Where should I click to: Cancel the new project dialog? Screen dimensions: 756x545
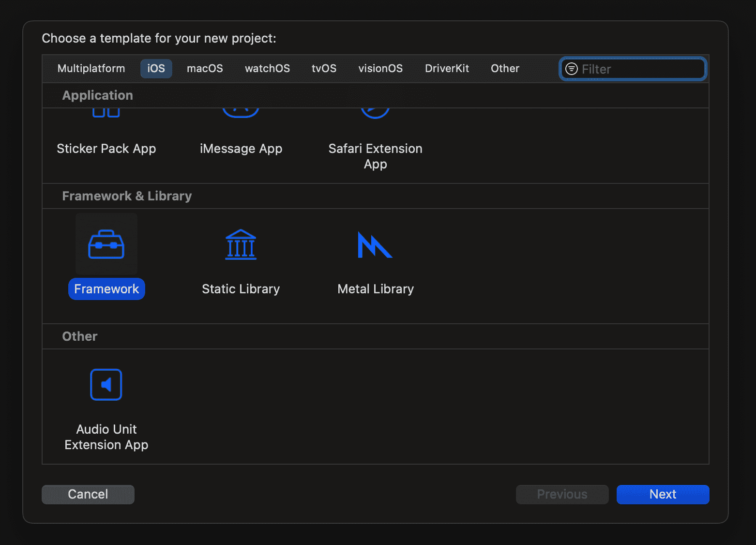click(88, 494)
